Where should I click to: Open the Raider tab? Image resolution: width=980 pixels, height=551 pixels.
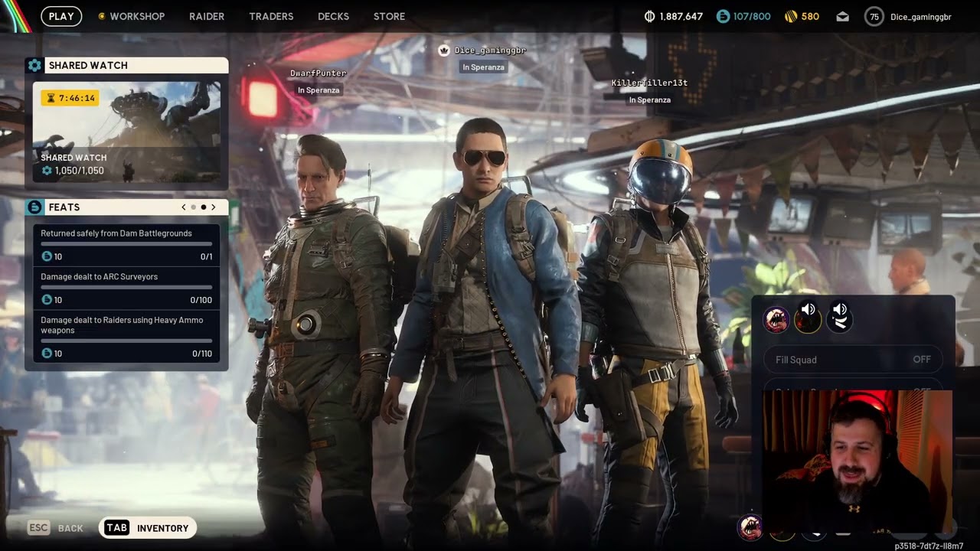click(207, 16)
